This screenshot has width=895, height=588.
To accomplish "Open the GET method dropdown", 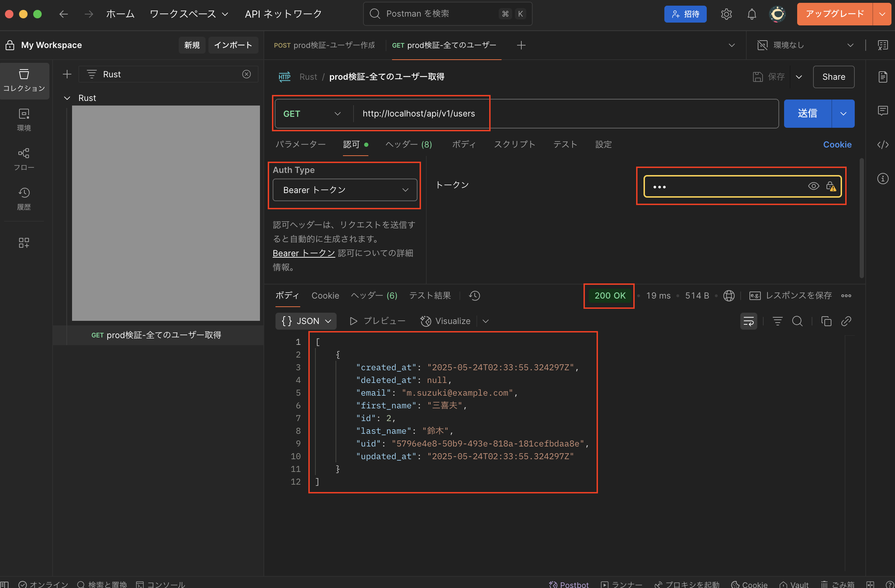I will [312, 113].
